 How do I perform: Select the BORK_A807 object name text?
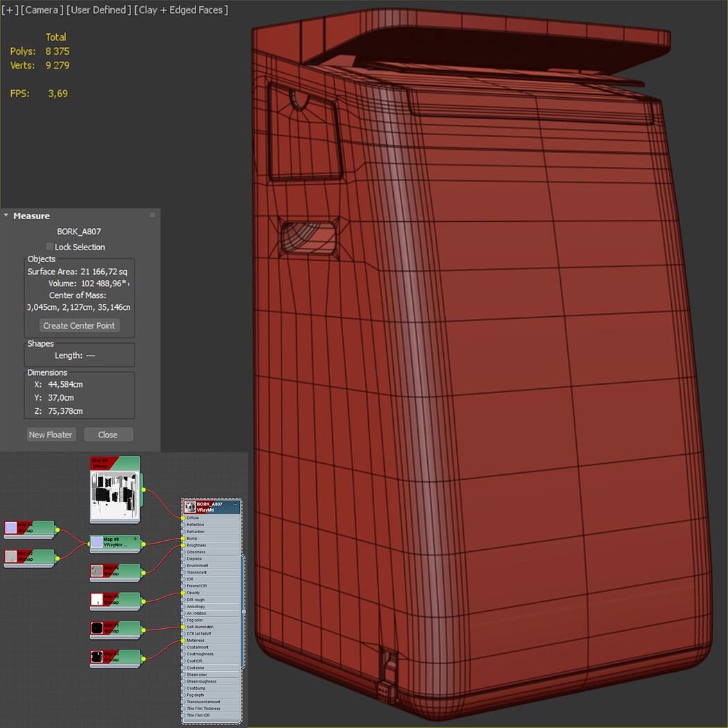click(x=79, y=231)
